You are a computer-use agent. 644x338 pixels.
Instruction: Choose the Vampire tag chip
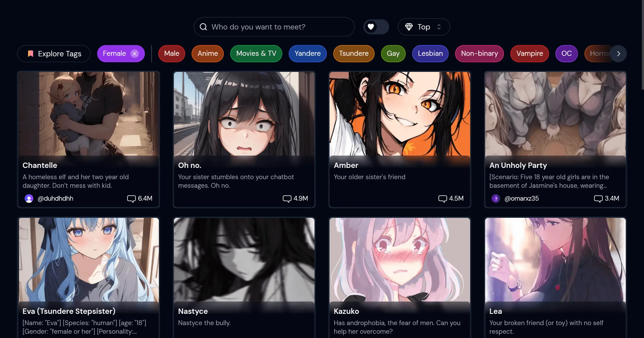point(529,54)
